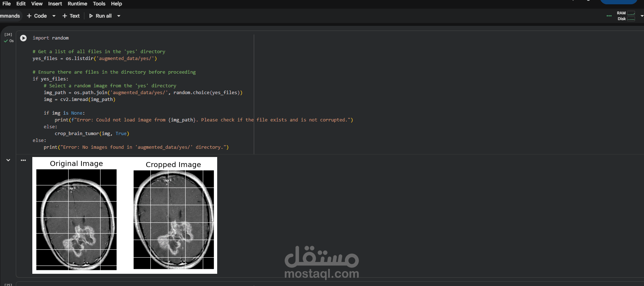The height and width of the screenshot is (286, 644).
Task: Open the Runtime menu
Action: coord(77,4)
